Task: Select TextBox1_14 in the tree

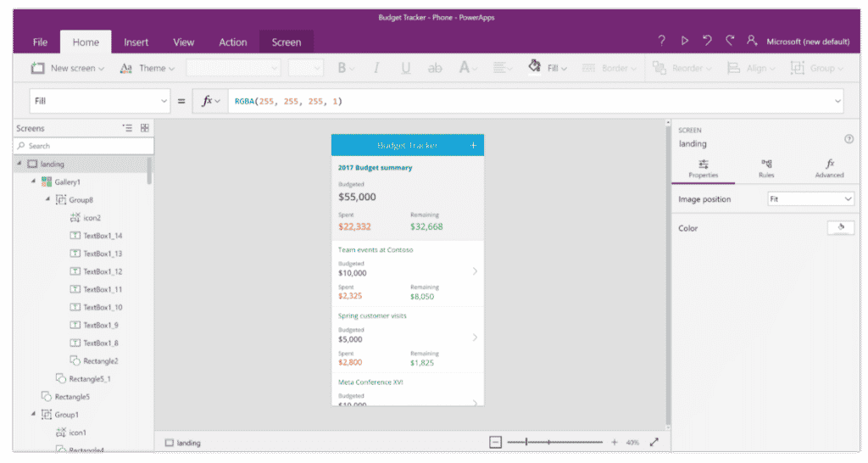Action: [x=96, y=236]
